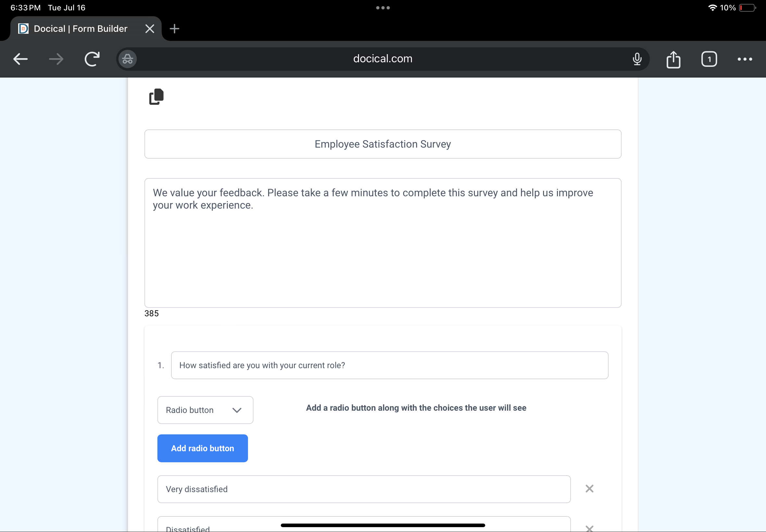
Task: Close the Docical Form Builder tab
Action: pos(150,29)
